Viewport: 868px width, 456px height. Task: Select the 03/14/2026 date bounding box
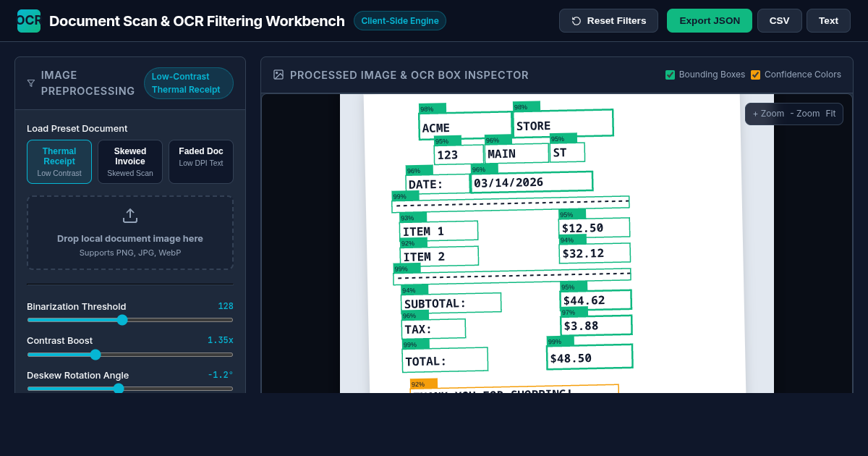click(532, 182)
